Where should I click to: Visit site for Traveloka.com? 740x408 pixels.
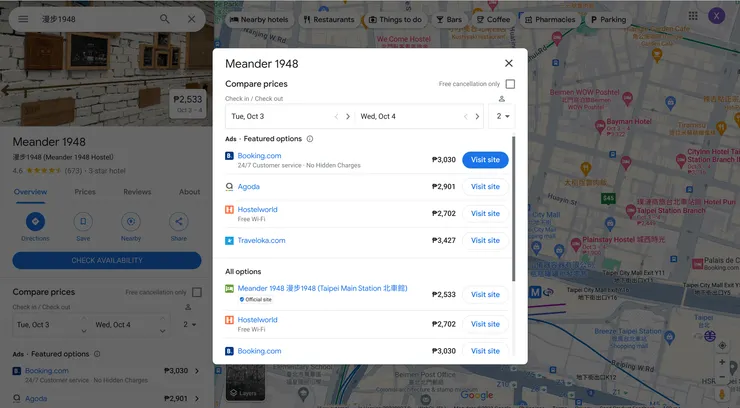click(x=485, y=241)
